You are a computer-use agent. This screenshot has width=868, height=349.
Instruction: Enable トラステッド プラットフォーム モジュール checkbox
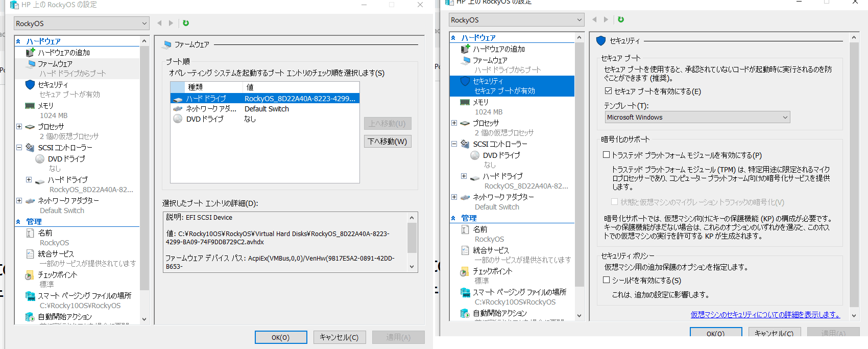(x=607, y=154)
